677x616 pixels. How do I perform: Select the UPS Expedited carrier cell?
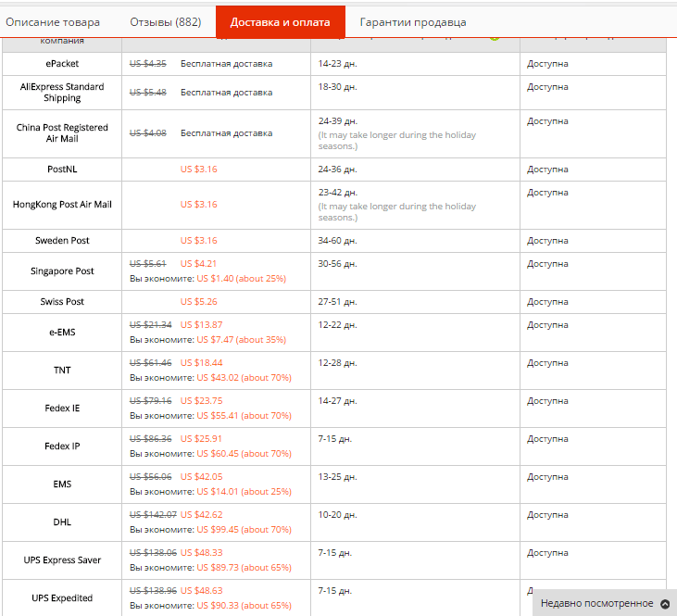pyautogui.click(x=62, y=597)
